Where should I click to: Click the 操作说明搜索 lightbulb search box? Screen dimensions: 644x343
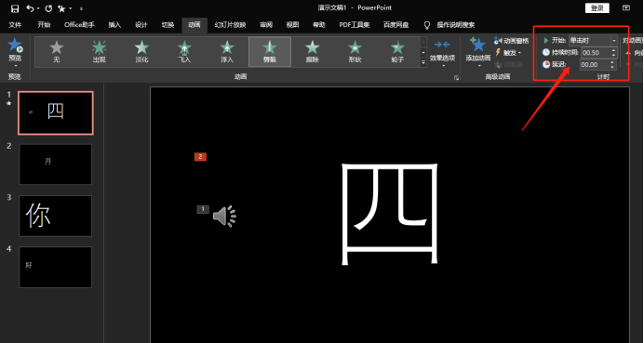(449, 25)
